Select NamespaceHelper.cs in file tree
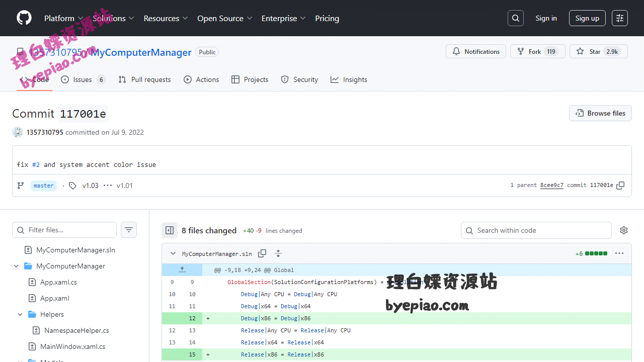The width and height of the screenshot is (644, 362). click(76, 330)
